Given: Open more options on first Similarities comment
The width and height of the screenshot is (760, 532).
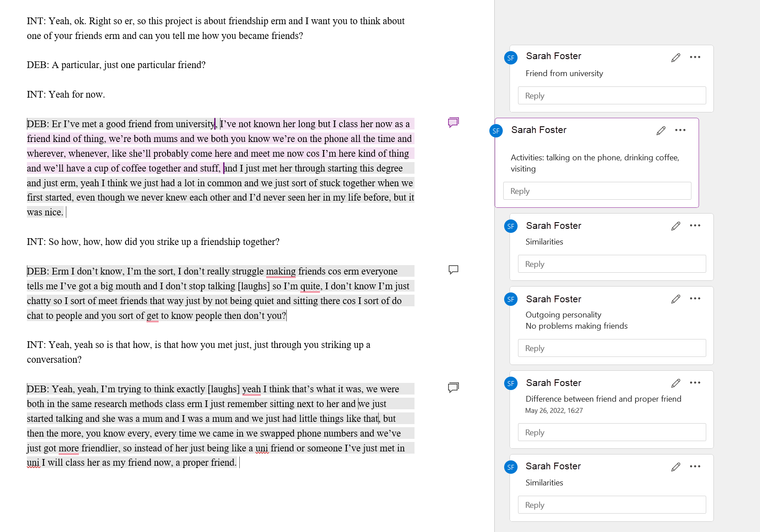Looking at the screenshot, I should [695, 225].
